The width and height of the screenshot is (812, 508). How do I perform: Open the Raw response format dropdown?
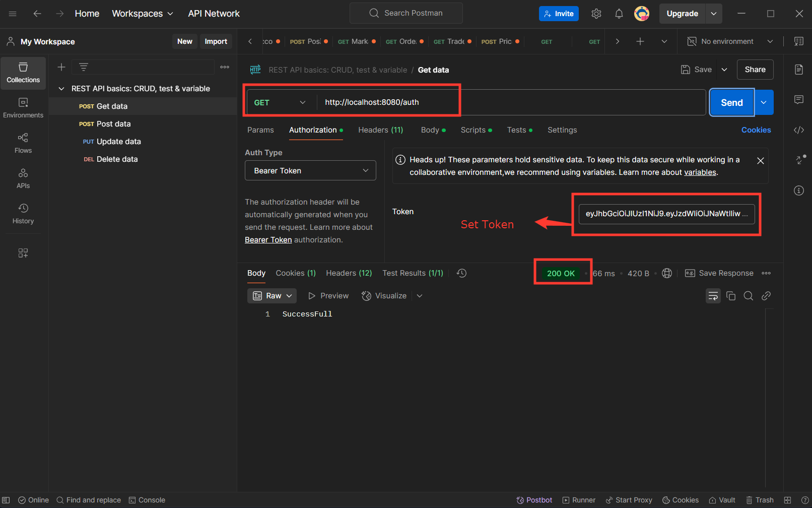(x=272, y=296)
